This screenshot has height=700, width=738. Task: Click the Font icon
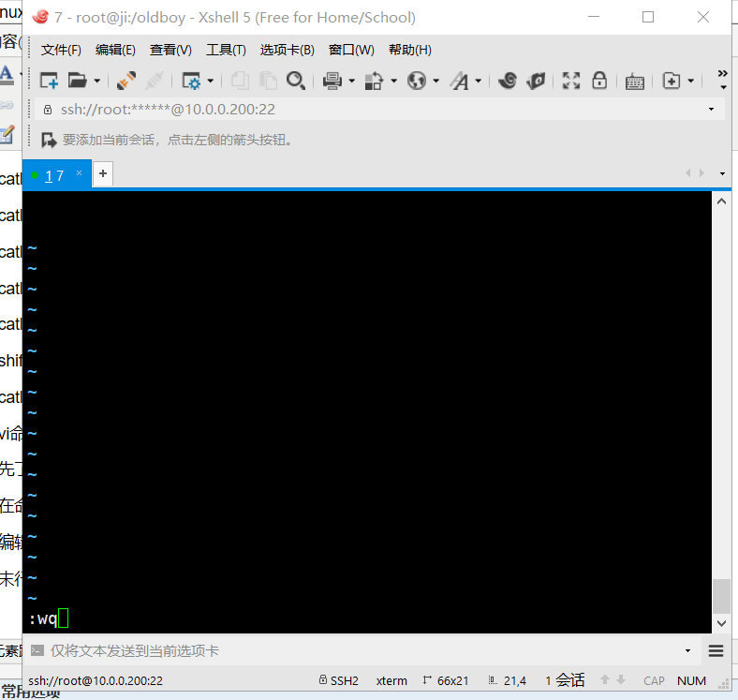[459, 81]
